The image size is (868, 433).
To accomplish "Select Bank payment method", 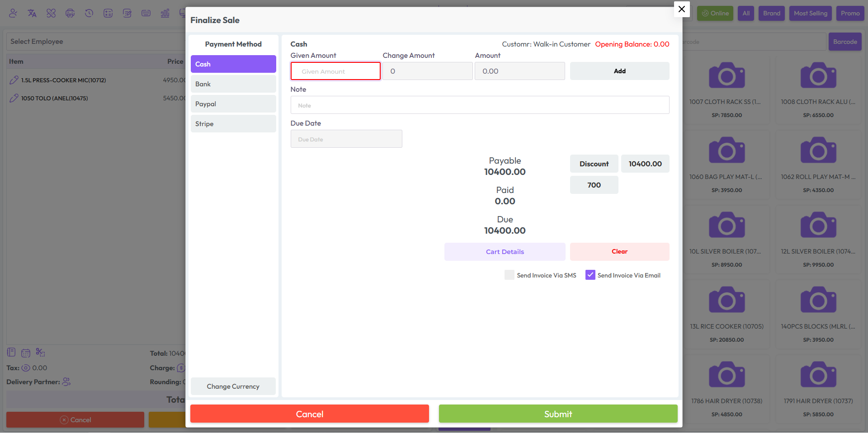I will pos(233,84).
